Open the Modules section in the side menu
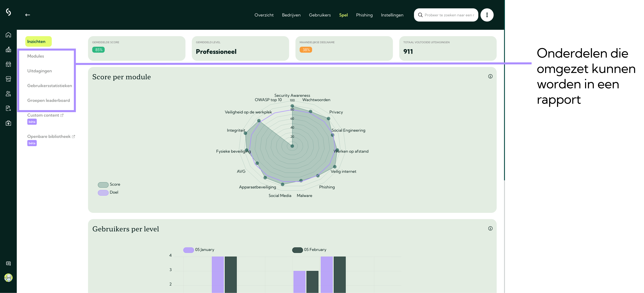Viewport: 644px width, 293px height. click(x=36, y=56)
